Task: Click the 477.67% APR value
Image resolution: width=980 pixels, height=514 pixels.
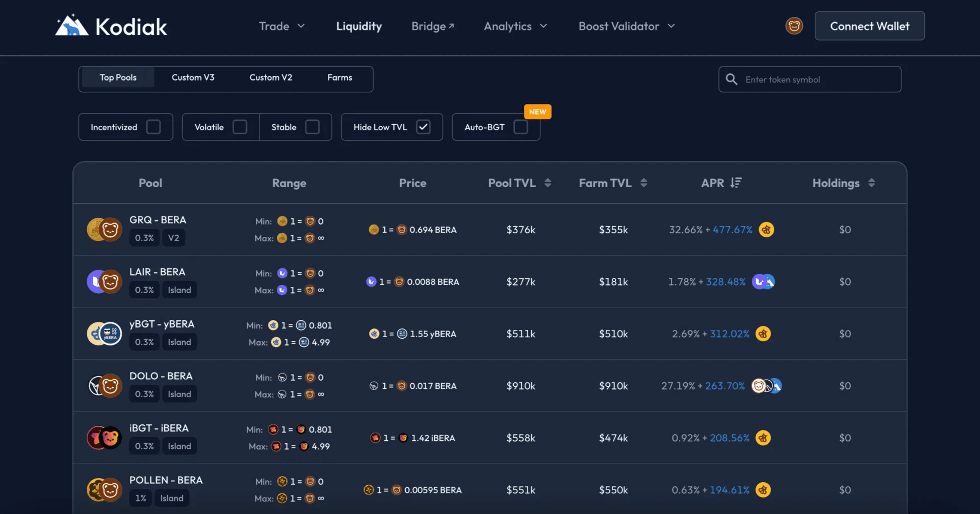Action: (732, 230)
